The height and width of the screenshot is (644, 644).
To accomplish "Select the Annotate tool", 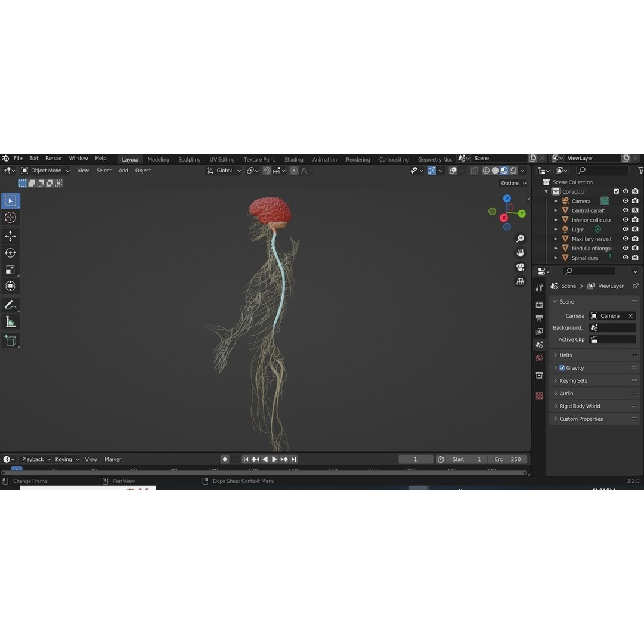I will pos(10,305).
